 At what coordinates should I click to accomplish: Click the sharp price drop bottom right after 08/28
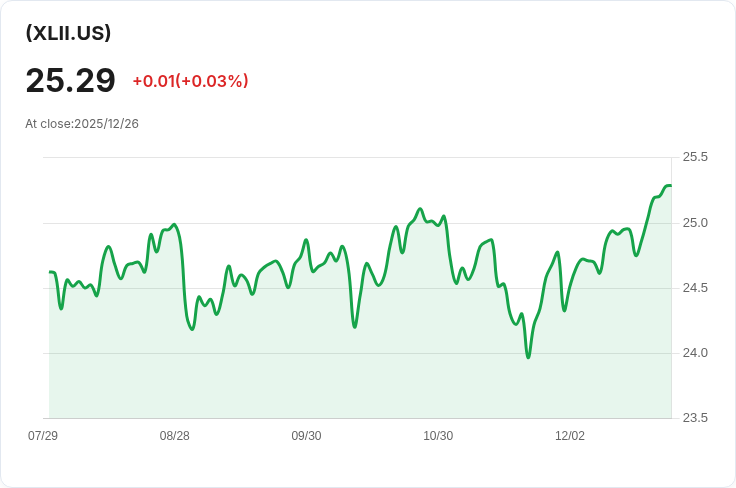[191, 329]
